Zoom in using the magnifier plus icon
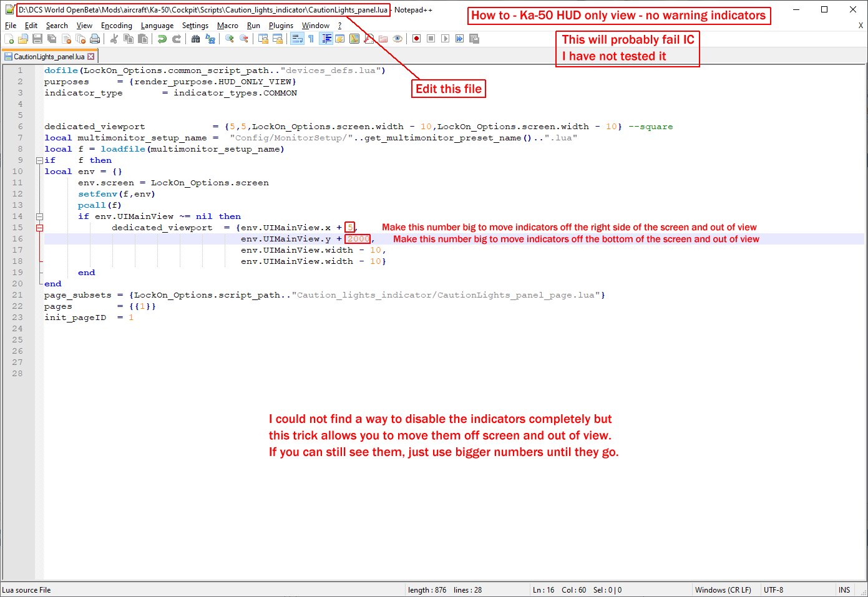This screenshot has width=868, height=597. pyautogui.click(x=229, y=39)
